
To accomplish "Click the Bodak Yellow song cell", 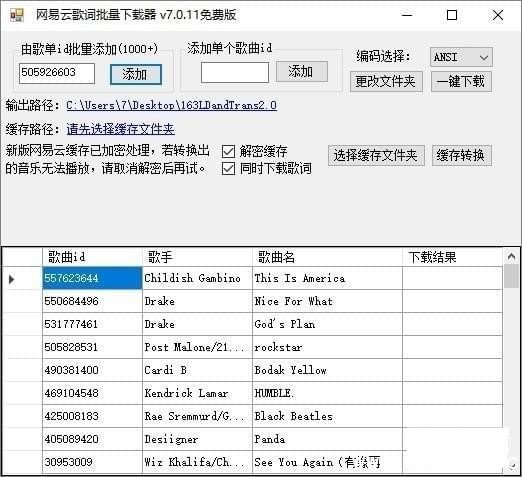I will tap(327, 370).
